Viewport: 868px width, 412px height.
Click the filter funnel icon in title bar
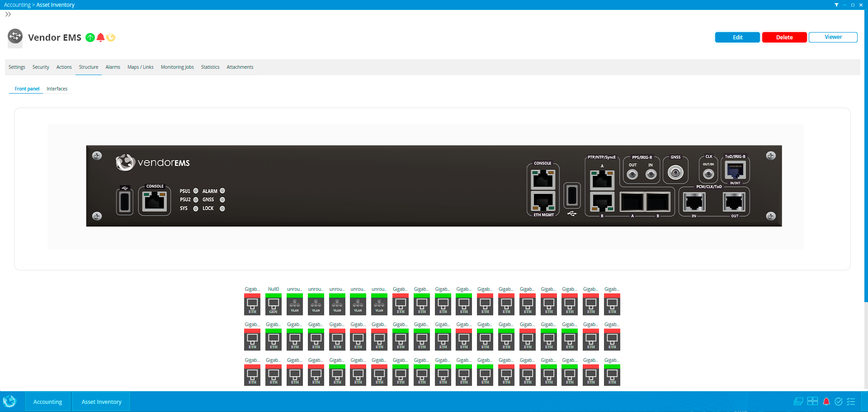(836, 5)
